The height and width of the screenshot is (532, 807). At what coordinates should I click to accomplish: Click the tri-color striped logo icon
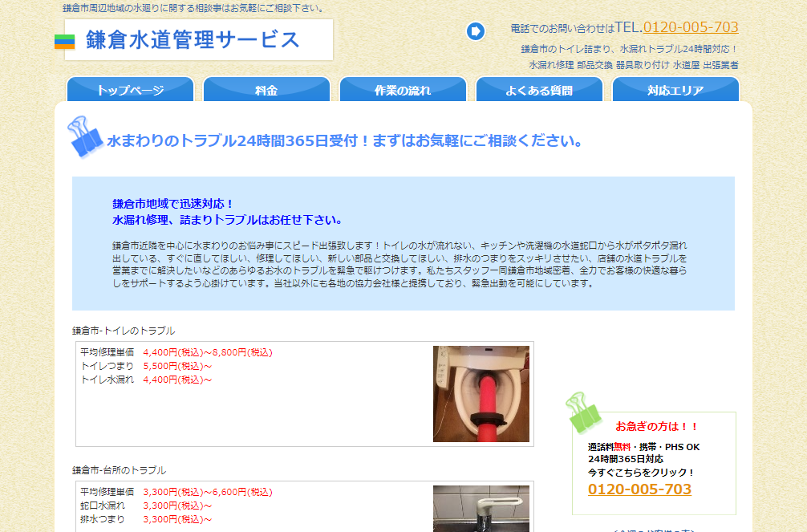coord(64,42)
